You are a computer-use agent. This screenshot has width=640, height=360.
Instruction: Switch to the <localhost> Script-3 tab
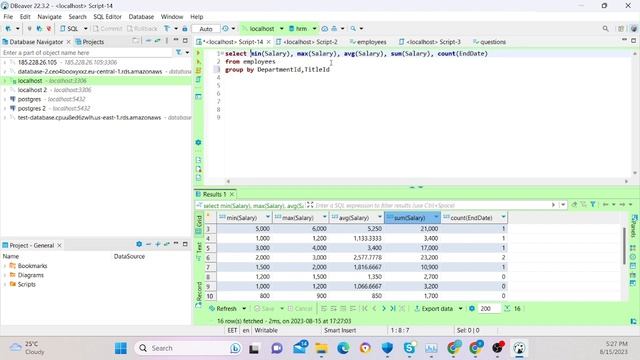[x=430, y=42]
